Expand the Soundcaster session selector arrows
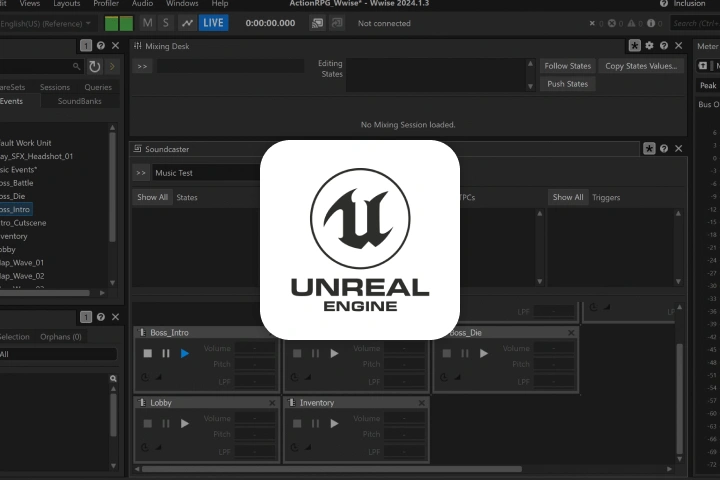The width and height of the screenshot is (720, 480). pos(141,173)
